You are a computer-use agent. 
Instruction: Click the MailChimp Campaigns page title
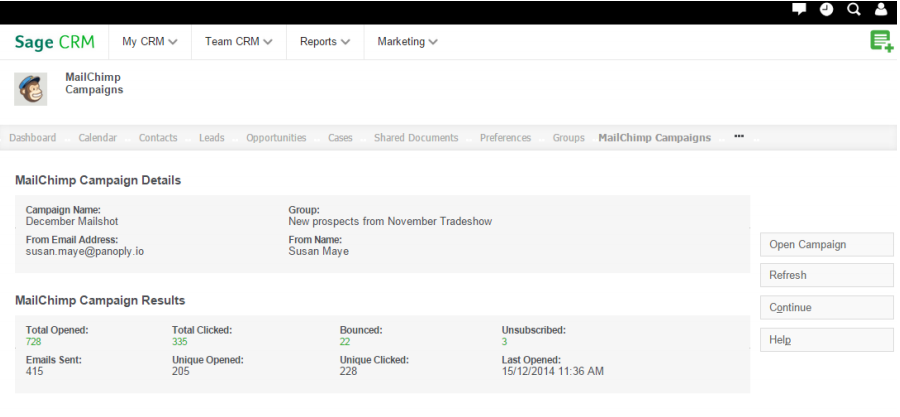94,83
